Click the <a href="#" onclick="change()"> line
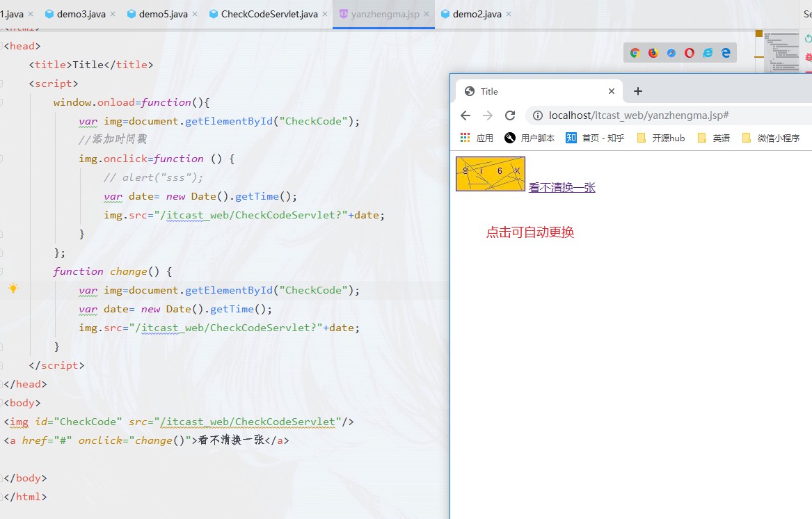This screenshot has height=519, width=812. pos(147,440)
